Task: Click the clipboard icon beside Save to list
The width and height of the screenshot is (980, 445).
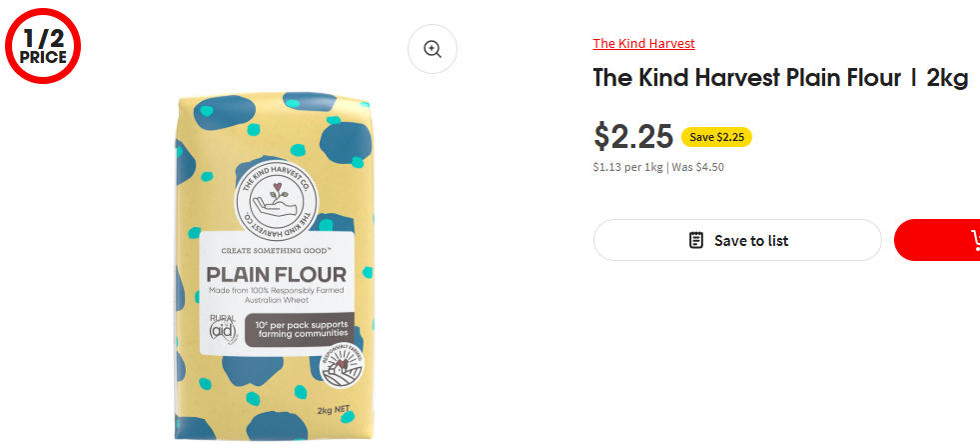Action: [x=697, y=240]
